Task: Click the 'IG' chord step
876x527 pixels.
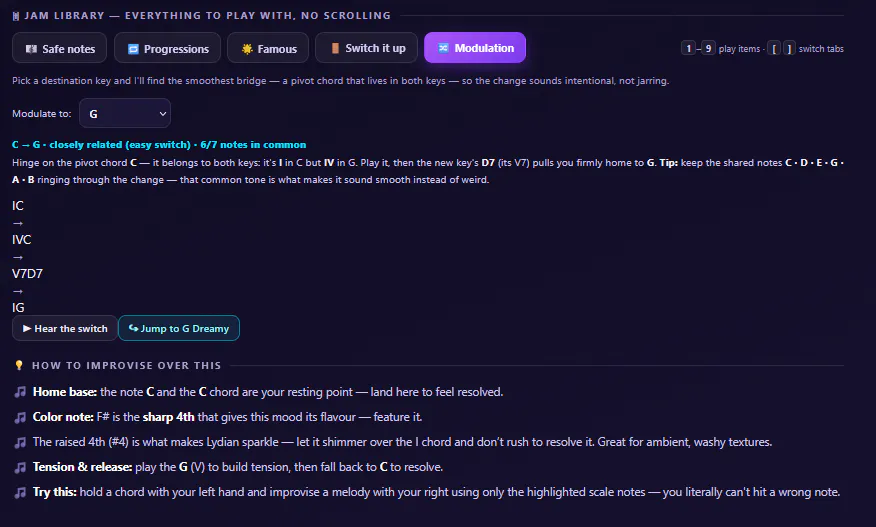Action: coord(18,308)
